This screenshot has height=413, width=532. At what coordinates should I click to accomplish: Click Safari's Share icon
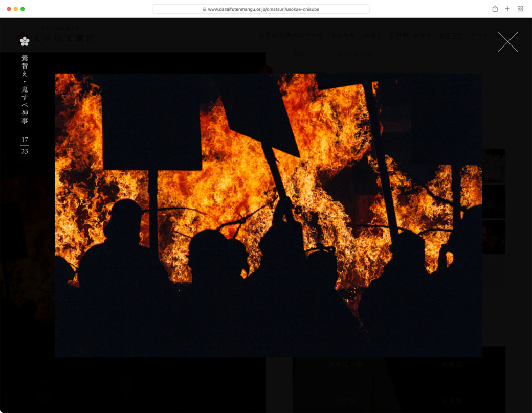click(495, 9)
